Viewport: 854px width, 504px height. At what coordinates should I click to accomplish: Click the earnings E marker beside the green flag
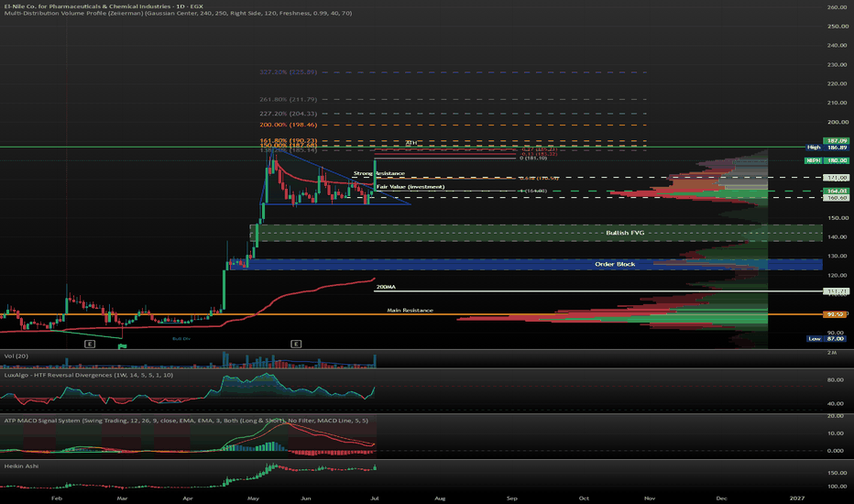(90, 344)
